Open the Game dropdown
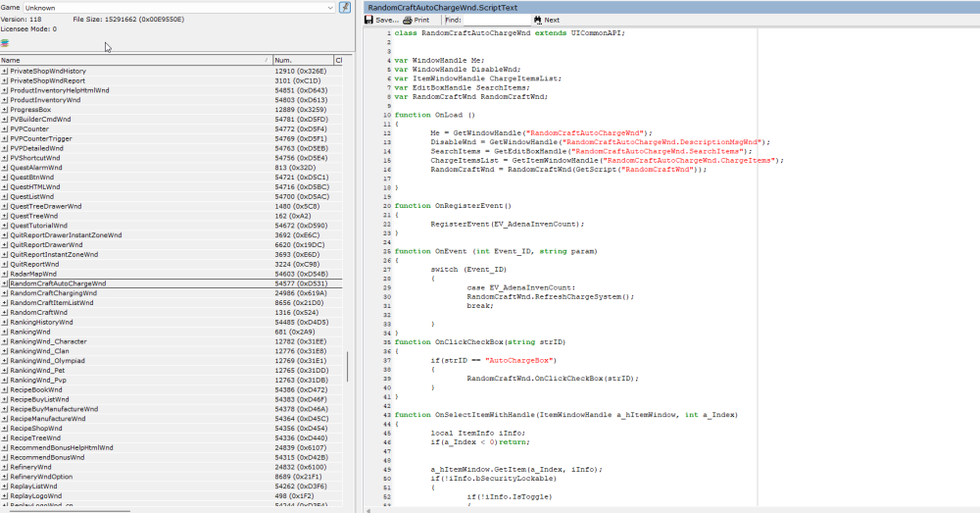The image size is (980, 513). [x=329, y=8]
